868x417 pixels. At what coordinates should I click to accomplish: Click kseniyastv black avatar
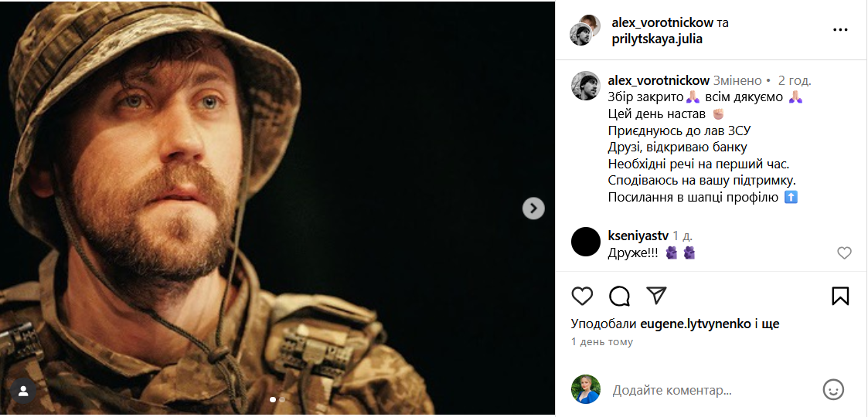[x=586, y=242]
